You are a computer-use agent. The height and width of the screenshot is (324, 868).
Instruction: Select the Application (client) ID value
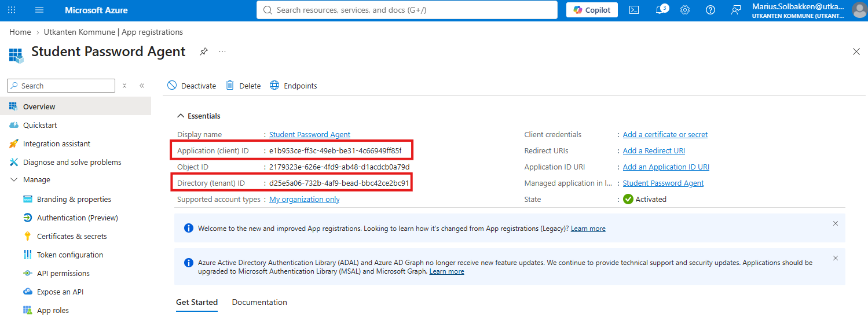pyautogui.click(x=335, y=150)
